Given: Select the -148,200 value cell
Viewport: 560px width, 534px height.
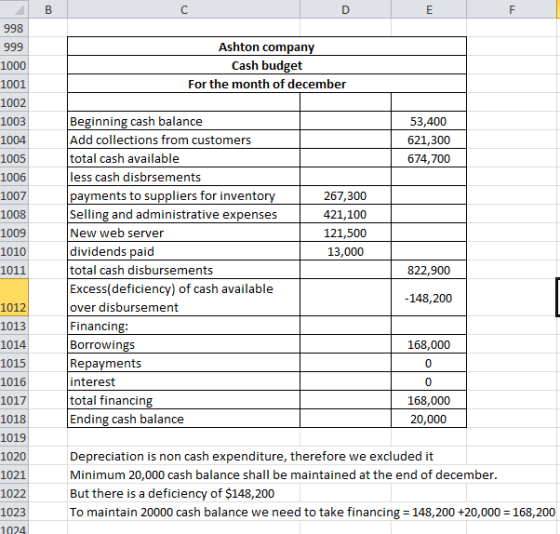Looking at the screenshot, I should click(429, 297).
